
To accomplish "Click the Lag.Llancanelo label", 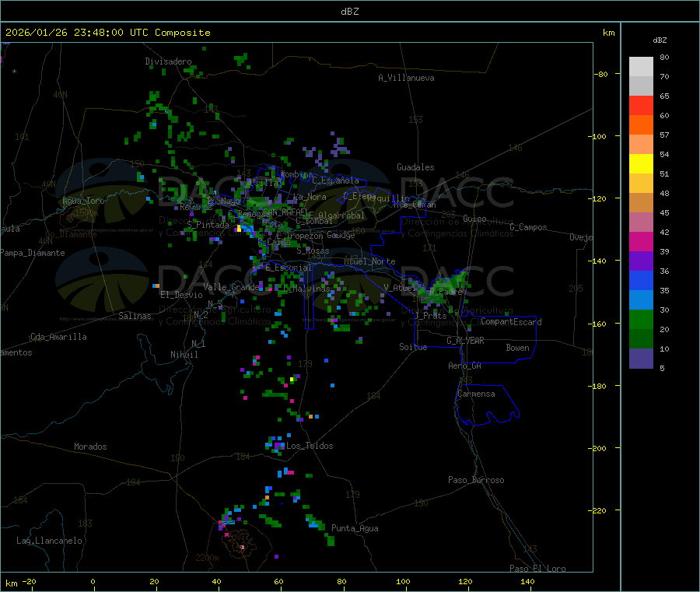I will (49, 541).
